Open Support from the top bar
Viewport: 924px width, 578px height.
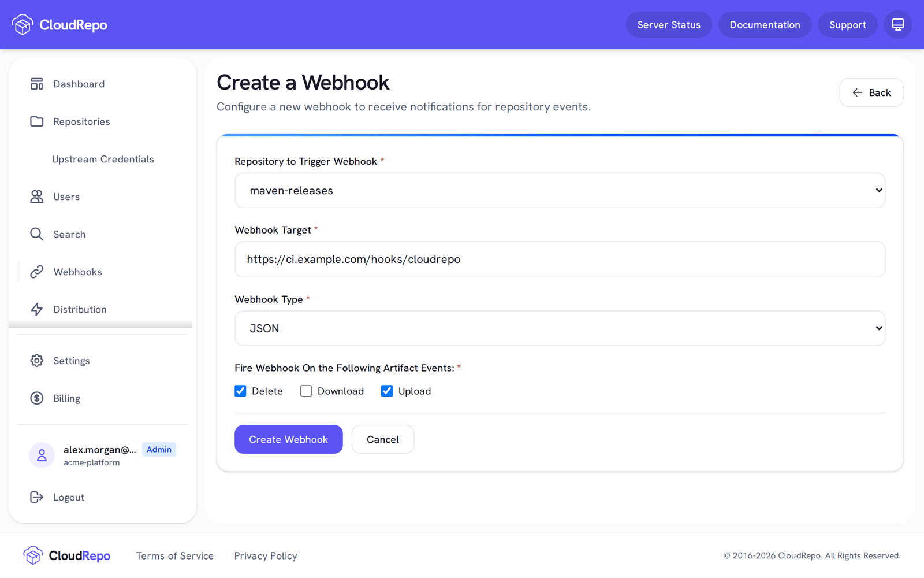[x=847, y=25]
